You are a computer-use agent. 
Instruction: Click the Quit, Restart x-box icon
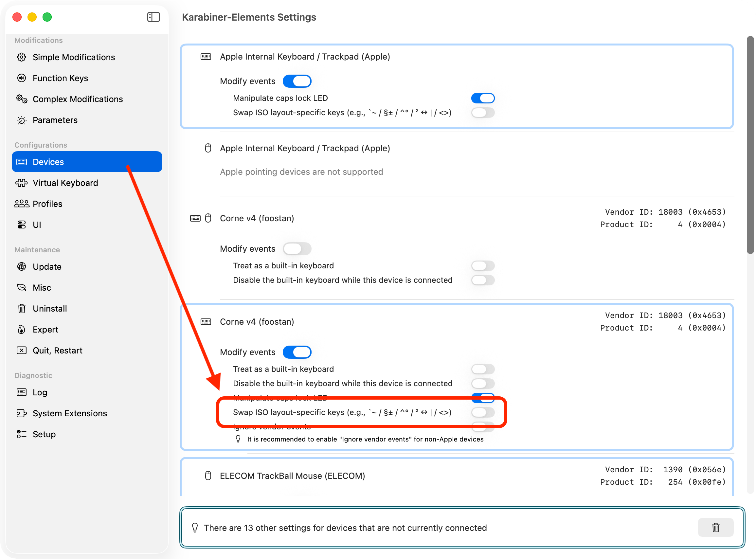[x=22, y=350]
